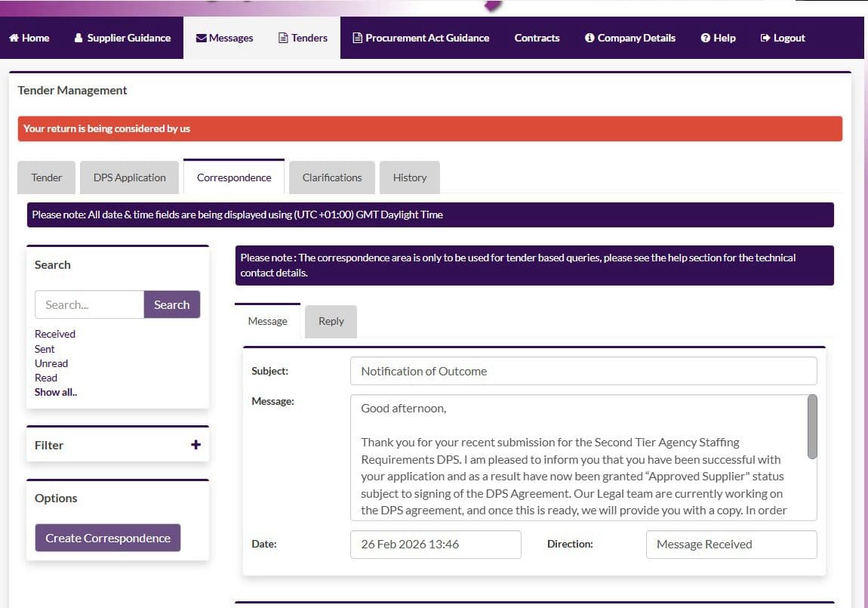This screenshot has width=868, height=608.
Task: Click the Date field 26 Feb 2026 13:46
Action: [436, 545]
